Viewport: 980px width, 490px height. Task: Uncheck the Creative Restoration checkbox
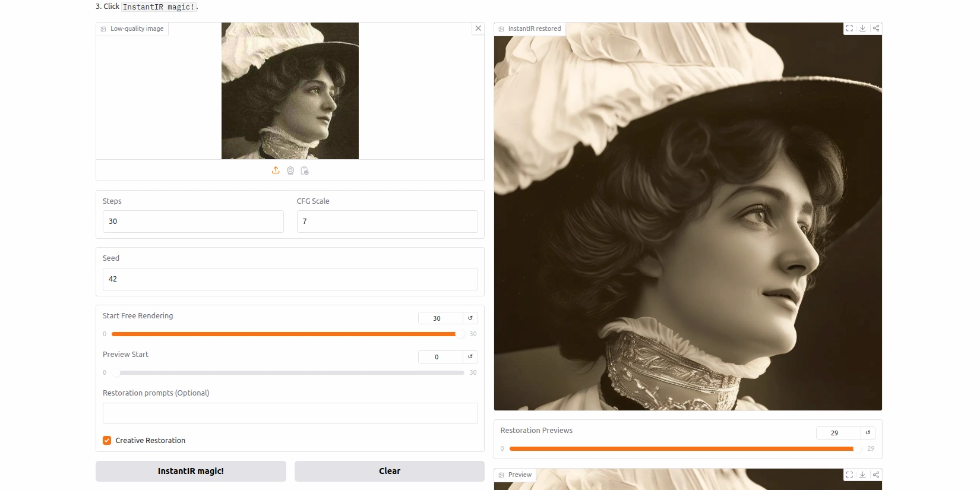tap(107, 441)
